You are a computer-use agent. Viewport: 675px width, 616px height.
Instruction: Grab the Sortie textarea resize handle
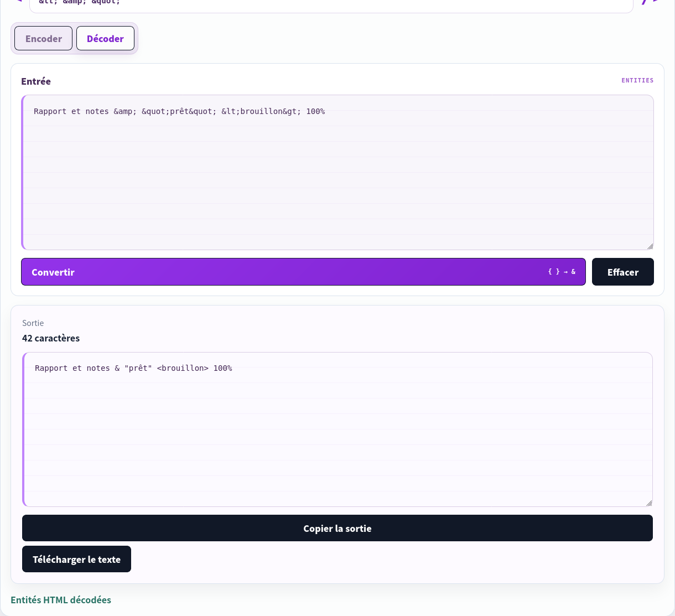tap(649, 503)
